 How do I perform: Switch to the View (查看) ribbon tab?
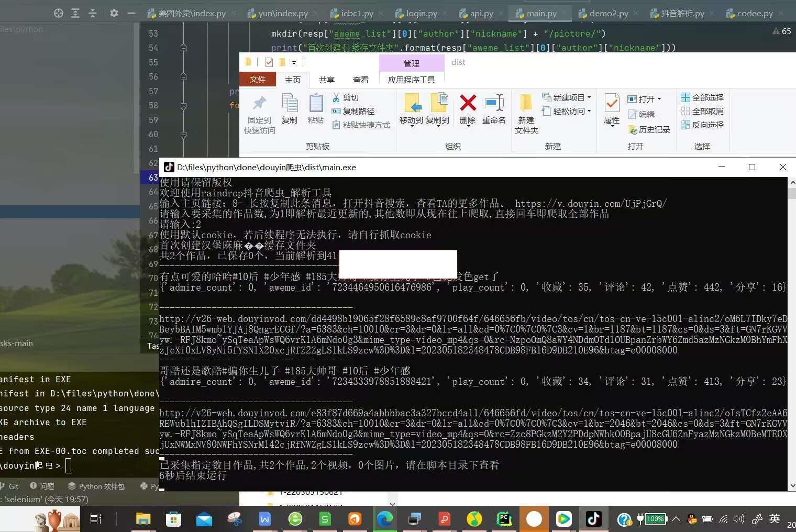(x=360, y=80)
